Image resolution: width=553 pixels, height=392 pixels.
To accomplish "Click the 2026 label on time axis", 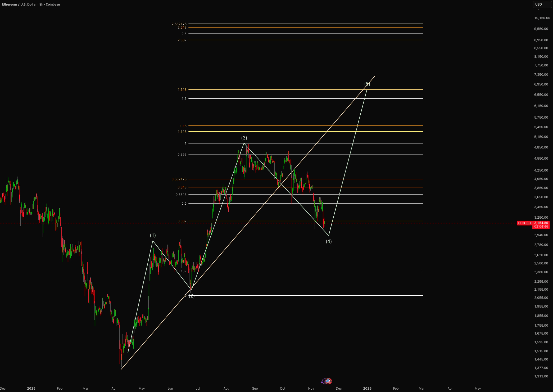I will click(367, 389).
